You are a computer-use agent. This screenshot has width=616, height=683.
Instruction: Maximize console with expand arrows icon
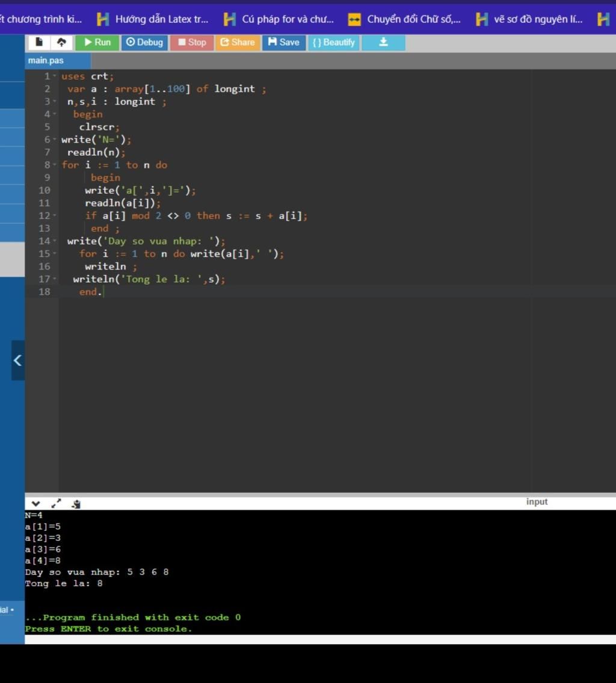point(56,504)
